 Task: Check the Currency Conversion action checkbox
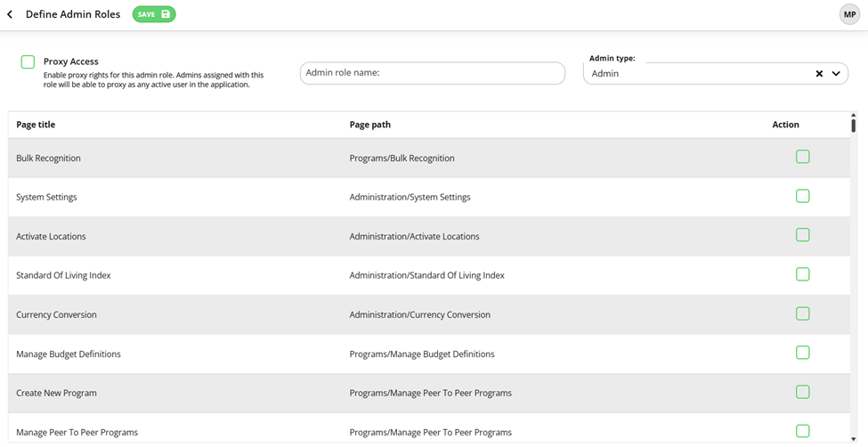pos(803,313)
